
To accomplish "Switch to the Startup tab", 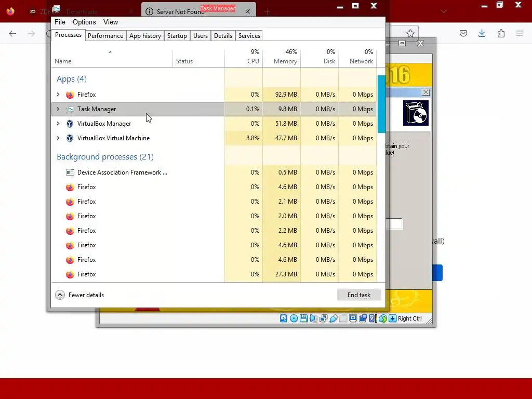I will point(177,36).
